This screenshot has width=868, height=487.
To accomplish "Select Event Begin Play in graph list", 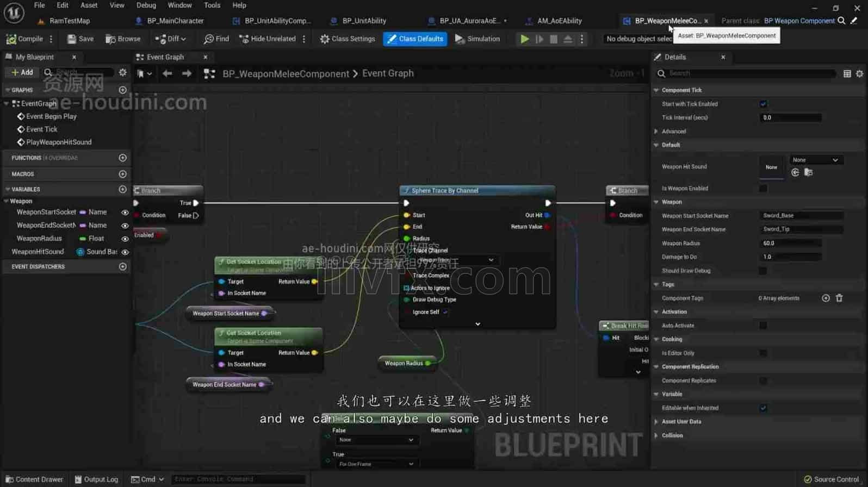I will 51,116.
